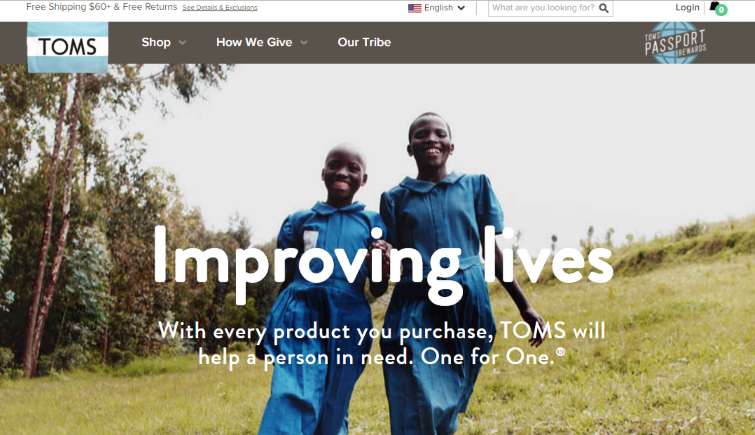This screenshot has height=435, width=755.
Task: Click the green cart item count badge
Action: coord(721,10)
